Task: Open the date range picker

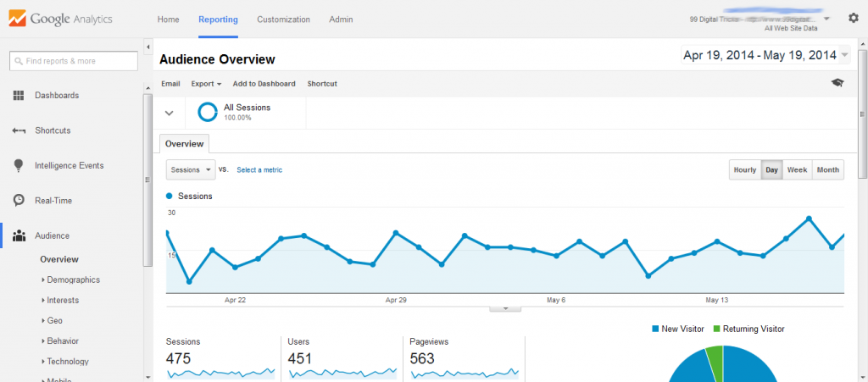Action: click(765, 55)
